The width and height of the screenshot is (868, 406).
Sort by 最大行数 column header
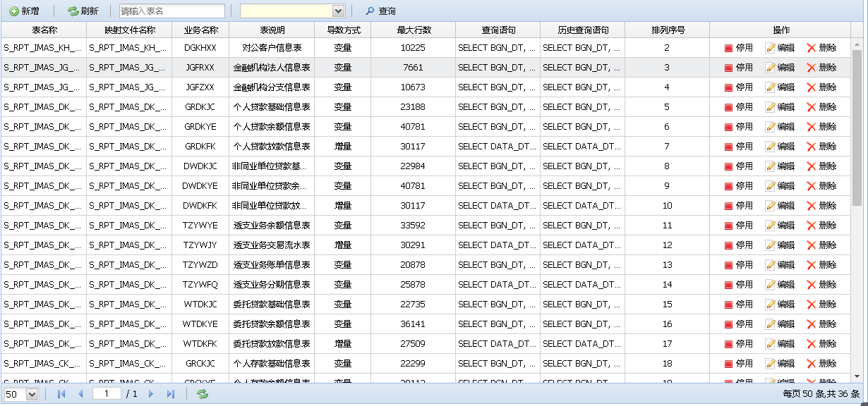(x=413, y=30)
